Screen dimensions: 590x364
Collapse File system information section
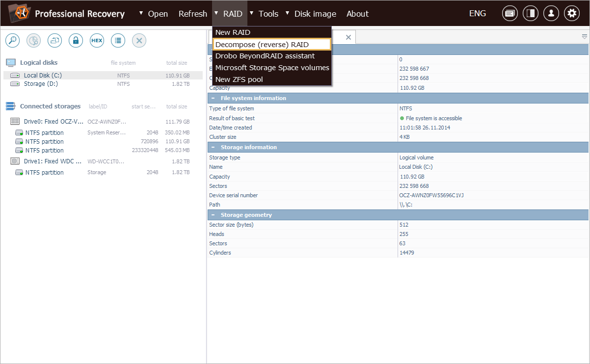tap(213, 98)
